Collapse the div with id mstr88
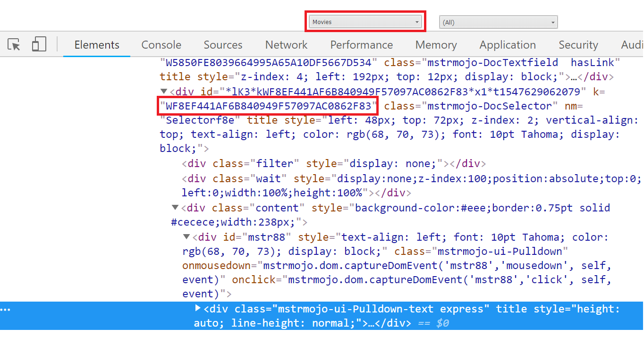This screenshot has width=644, height=337. (x=186, y=236)
